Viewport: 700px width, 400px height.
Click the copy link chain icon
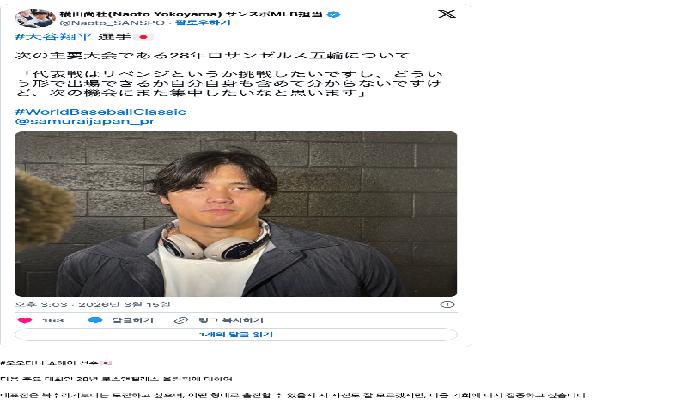pos(180,320)
